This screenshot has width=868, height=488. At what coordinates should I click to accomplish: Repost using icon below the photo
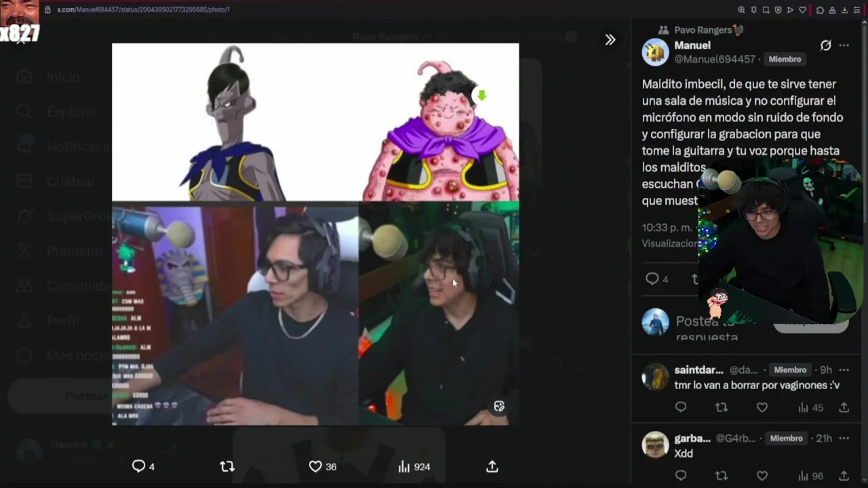(227, 466)
